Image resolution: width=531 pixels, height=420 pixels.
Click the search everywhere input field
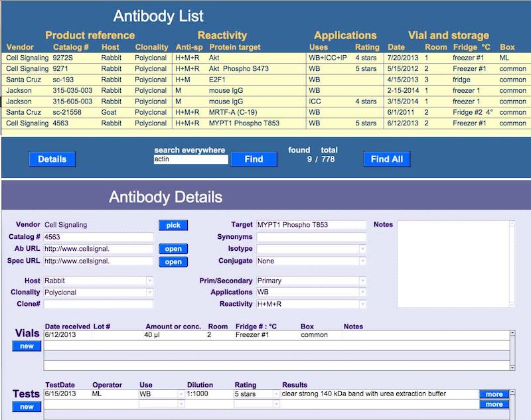pyautogui.click(x=190, y=160)
